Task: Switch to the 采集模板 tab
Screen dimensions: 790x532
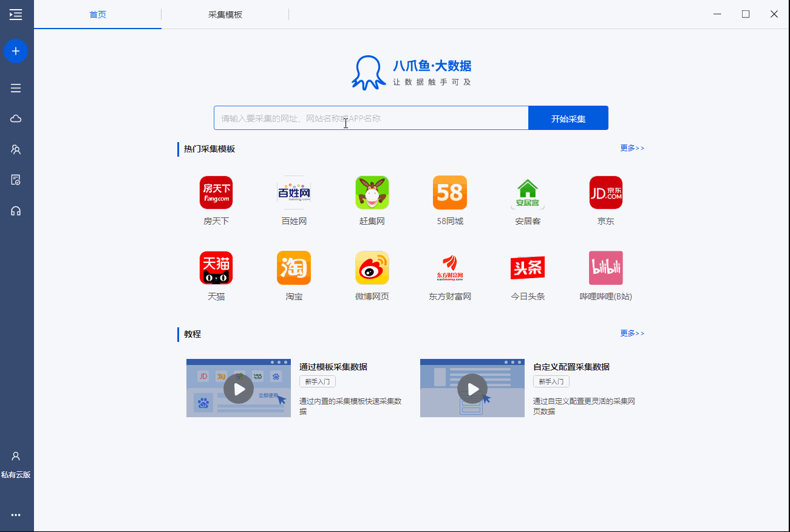Action: (x=225, y=15)
